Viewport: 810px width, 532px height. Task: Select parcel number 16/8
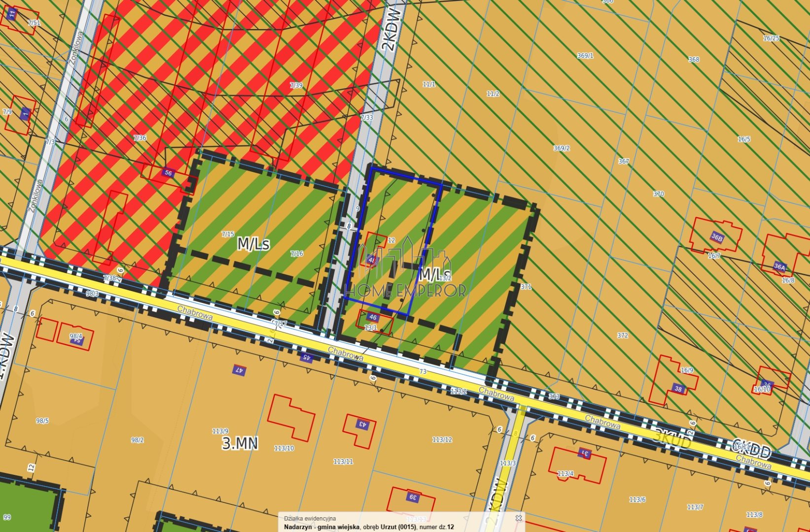(x=788, y=280)
